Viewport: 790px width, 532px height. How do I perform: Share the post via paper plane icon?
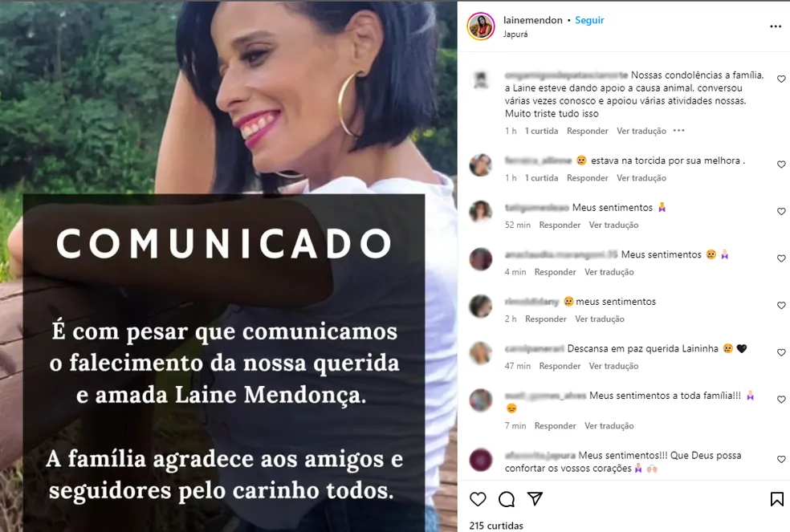(x=535, y=499)
